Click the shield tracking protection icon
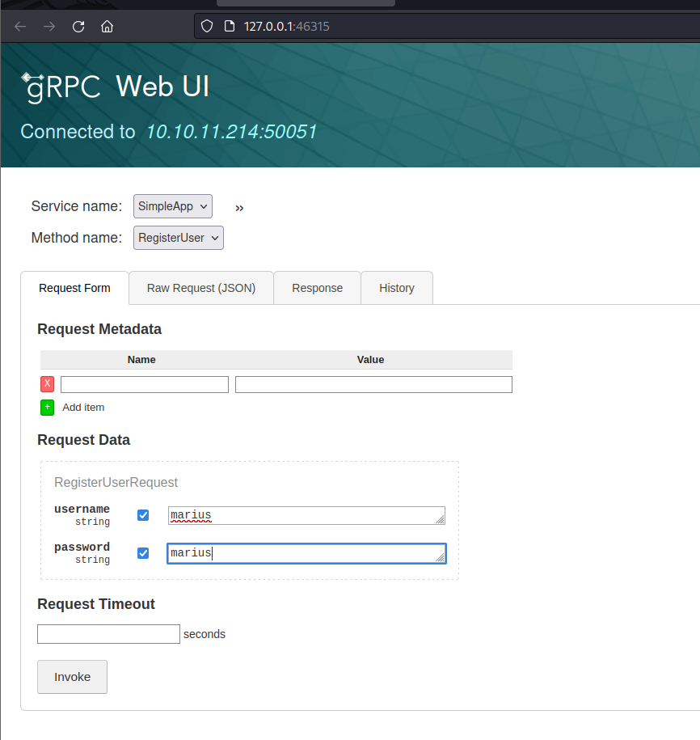Screen dimensions: 700x740 [207, 26]
